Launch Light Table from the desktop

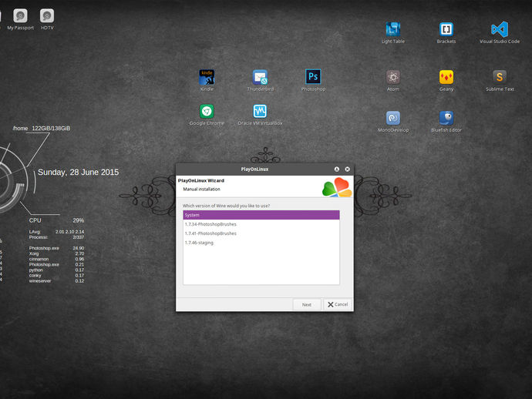393,29
